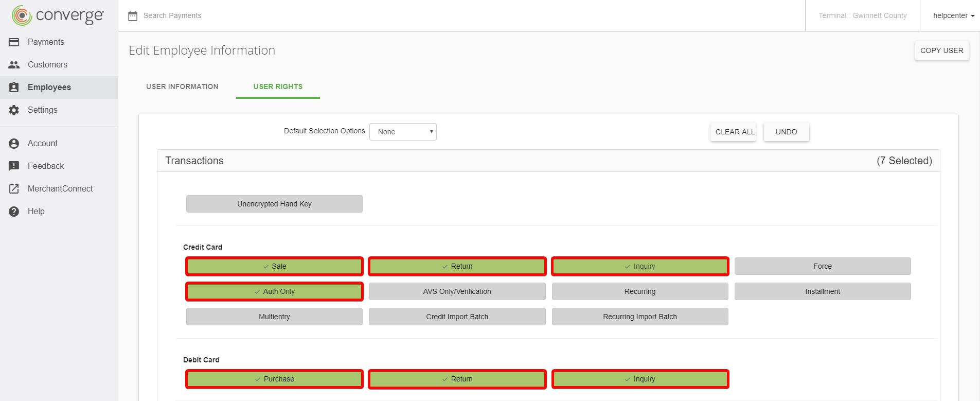
Task: Click the Account person icon
Action: click(14, 143)
